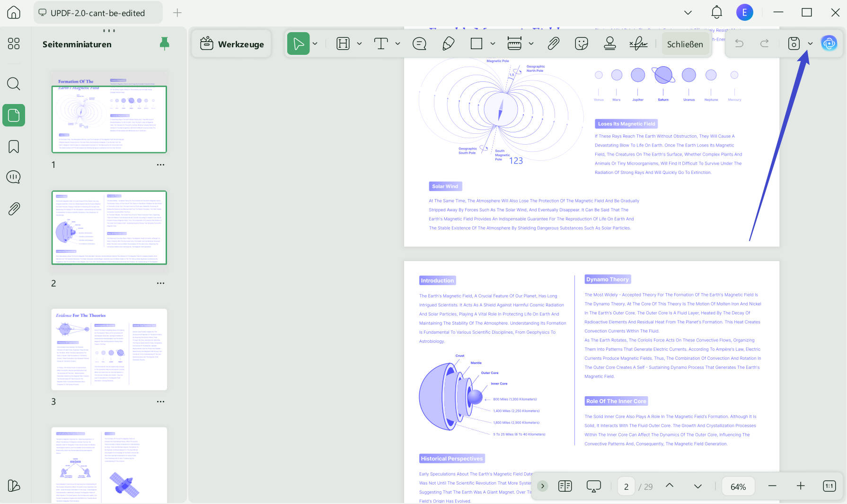The image size is (847, 504).
Task: Add a sticky note comment
Action: coord(419,44)
